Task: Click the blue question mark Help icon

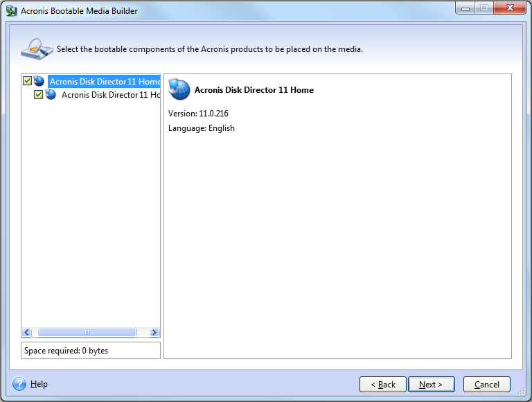Action: point(19,384)
